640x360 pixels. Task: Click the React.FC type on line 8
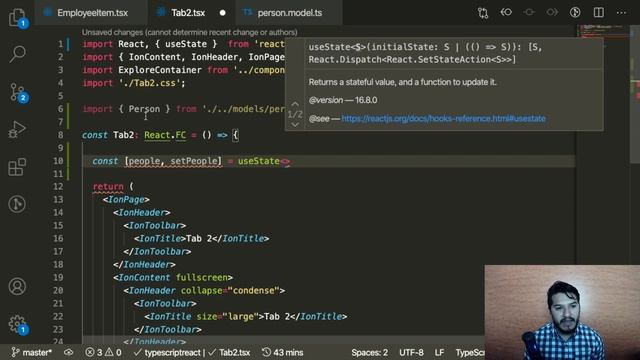pyautogui.click(x=165, y=135)
